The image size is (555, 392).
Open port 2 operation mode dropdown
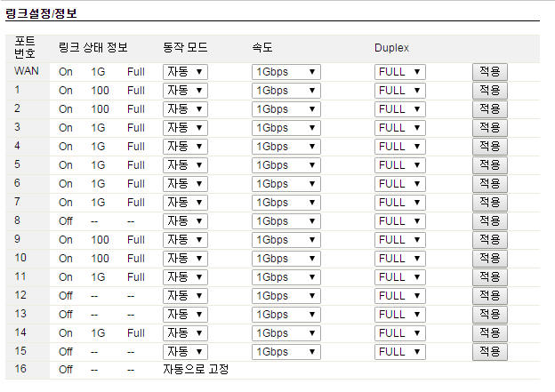[185, 109]
